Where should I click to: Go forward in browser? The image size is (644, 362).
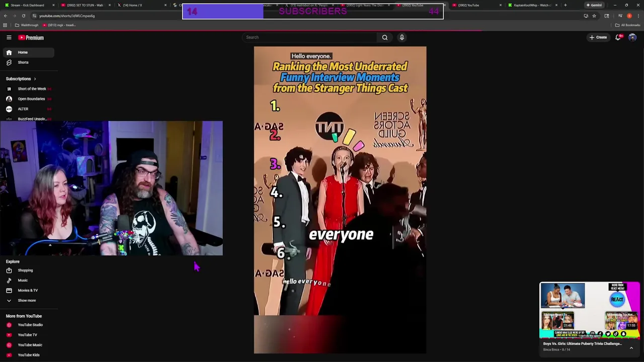(x=14, y=16)
